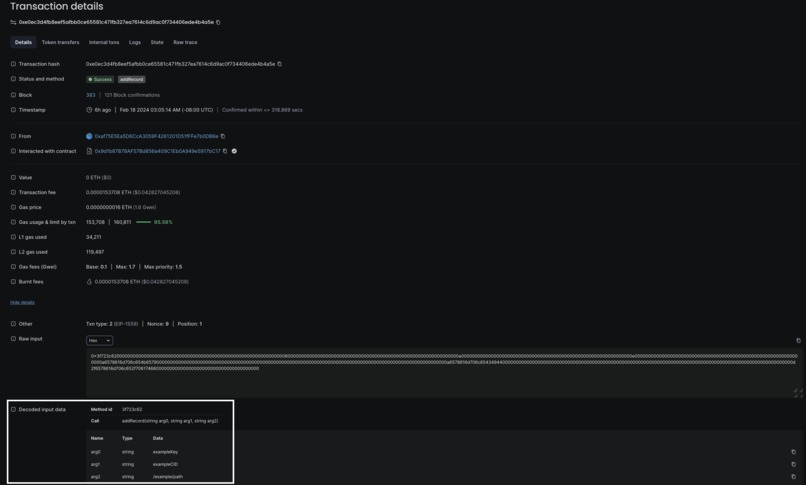Click inside the raw input hex text area
The width and height of the screenshot is (806, 485).
[x=443, y=373]
